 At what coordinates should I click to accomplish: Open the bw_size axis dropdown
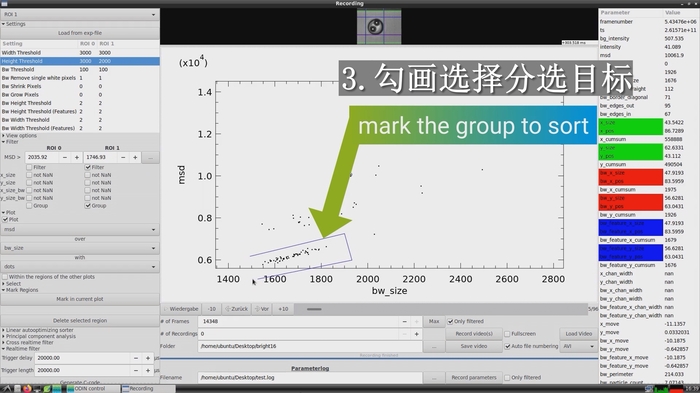pyautogui.click(x=80, y=248)
